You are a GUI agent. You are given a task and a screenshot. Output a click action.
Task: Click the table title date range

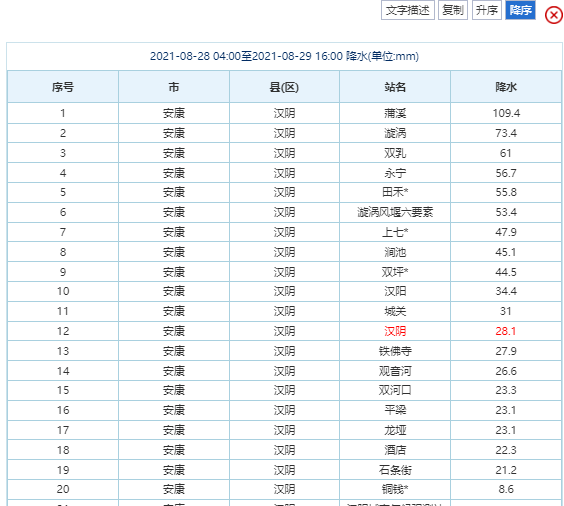coord(284,56)
